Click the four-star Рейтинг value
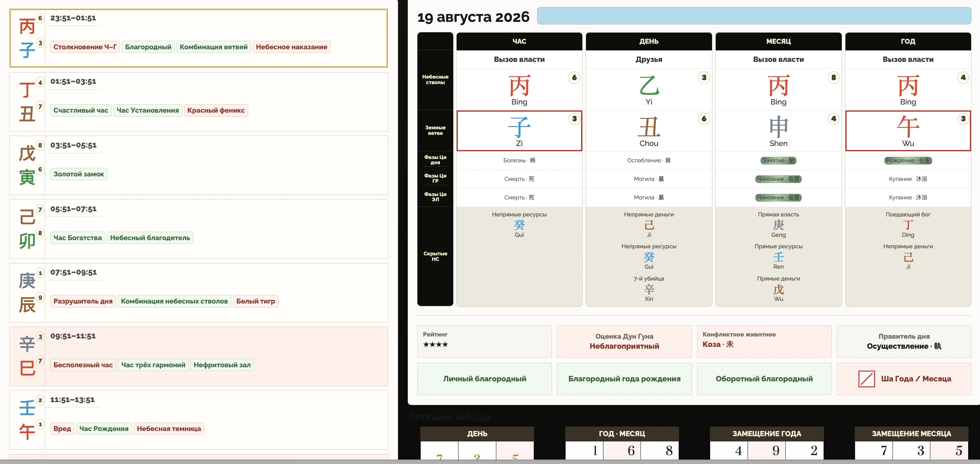 [436, 345]
